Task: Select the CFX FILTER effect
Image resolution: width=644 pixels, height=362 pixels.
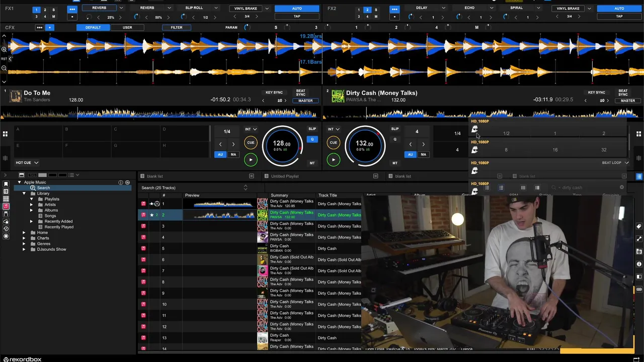Action: (176, 28)
